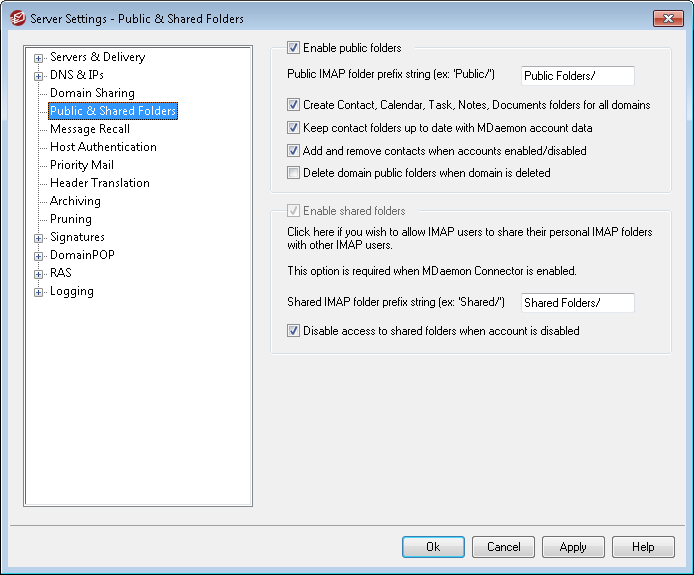The width and height of the screenshot is (694, 575).
Task: Expand the DomainPOP tree node
Action: (x=38, y=256)
